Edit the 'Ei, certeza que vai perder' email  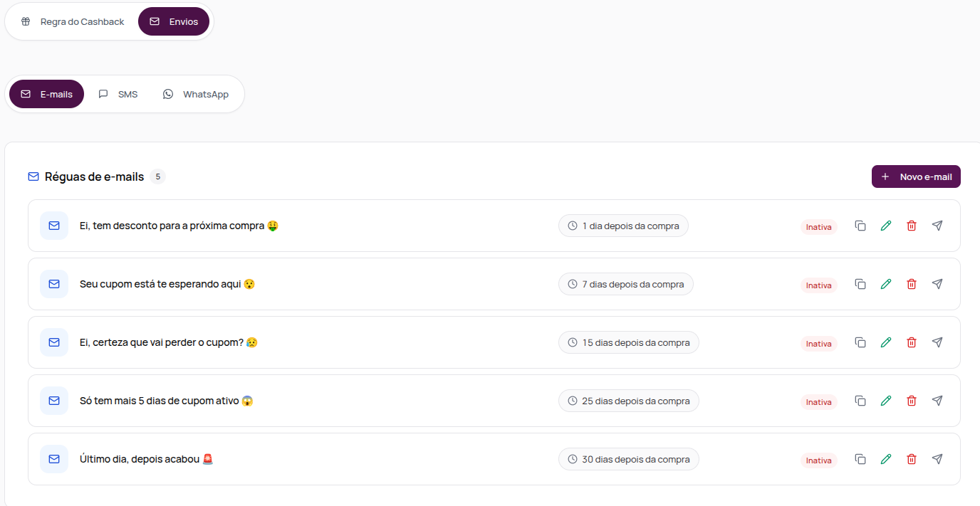[886, 342]
